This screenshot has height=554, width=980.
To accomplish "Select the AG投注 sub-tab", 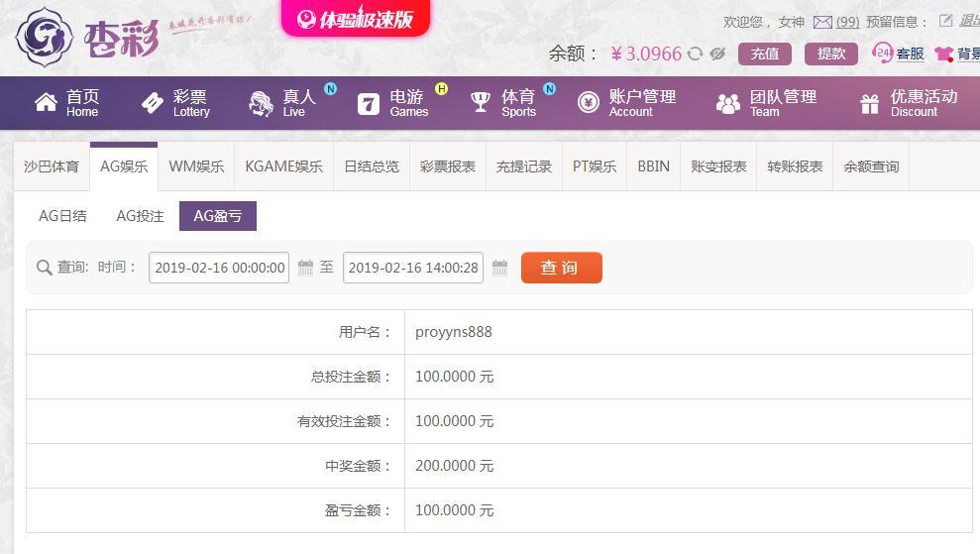I will (x=140, y=216).
